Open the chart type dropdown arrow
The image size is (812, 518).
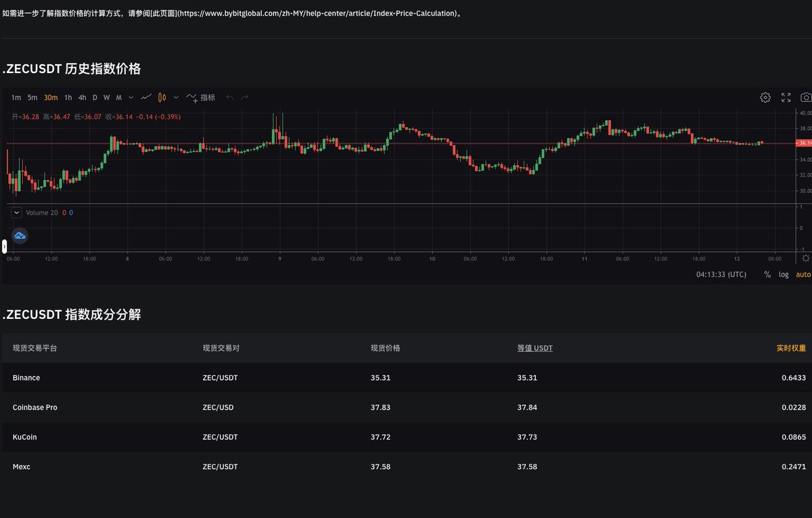click(175, 98)
